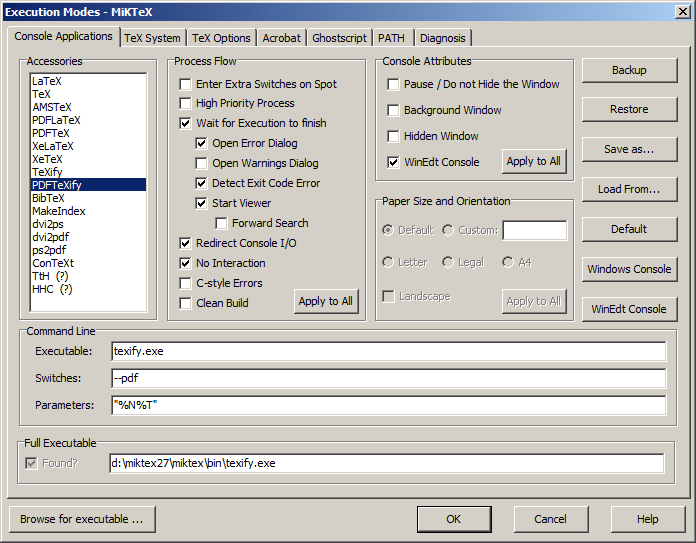The image size is (696, 543).
Task: Click Load From... button
Action: [x=629, y=189]
